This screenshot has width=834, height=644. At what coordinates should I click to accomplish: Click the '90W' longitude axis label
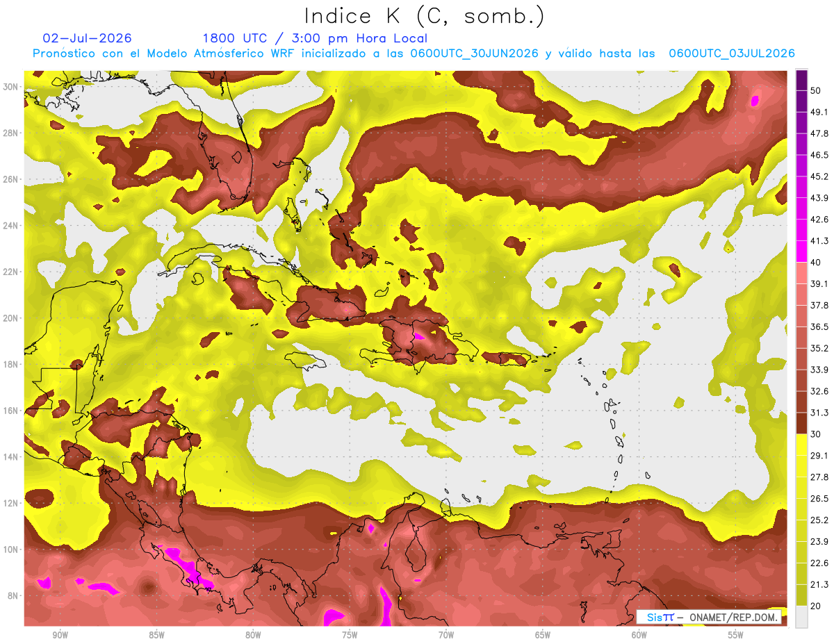pyautogui.click(x=60, y=635)
